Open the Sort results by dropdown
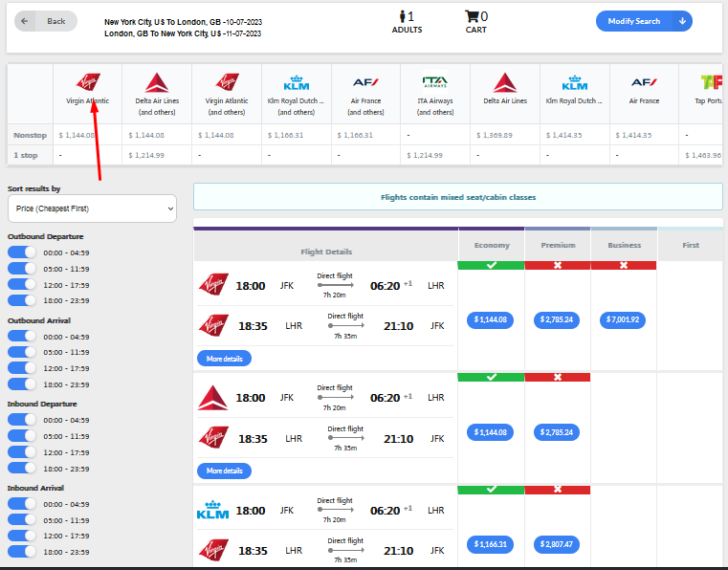This screenshot has height=570, width=728. (x=92, y=208)
